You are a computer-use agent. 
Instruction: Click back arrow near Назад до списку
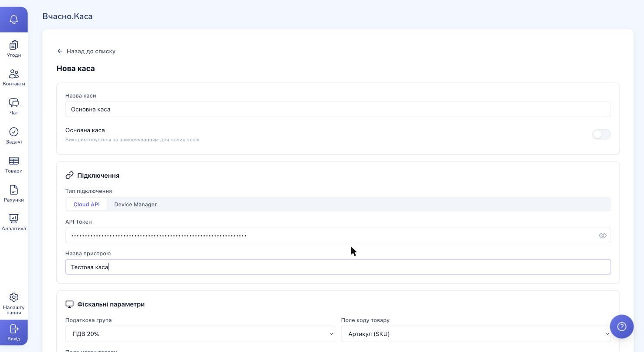click(60, 51)
